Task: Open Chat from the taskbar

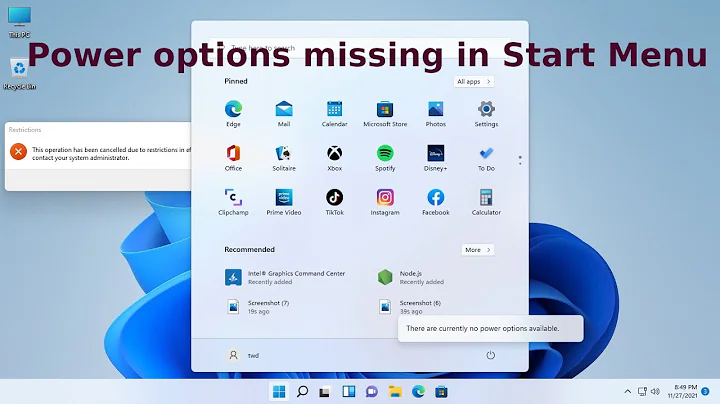Action: pyautogui.click(x=371, y=392)
